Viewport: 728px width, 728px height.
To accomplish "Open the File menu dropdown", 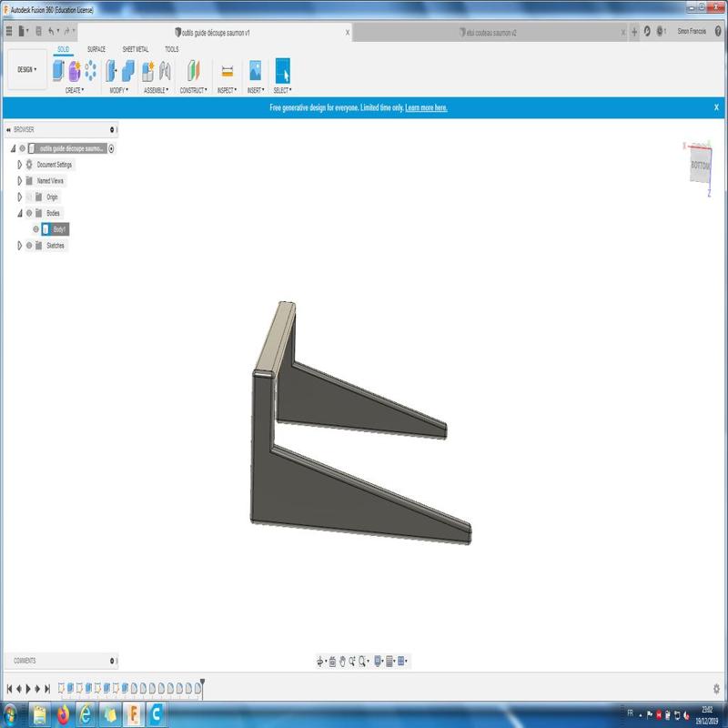I will pos(24,31).
